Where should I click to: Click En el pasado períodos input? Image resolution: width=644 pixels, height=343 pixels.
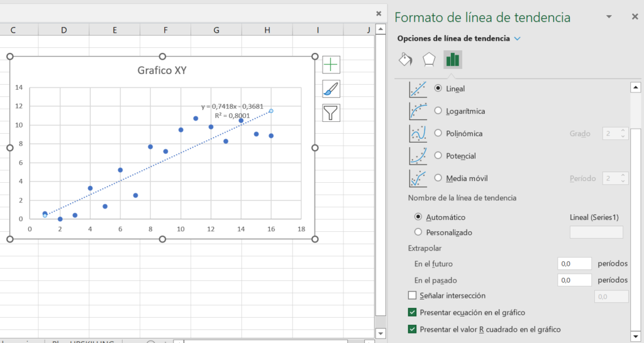pyautogui.click(x=574, y=280)
